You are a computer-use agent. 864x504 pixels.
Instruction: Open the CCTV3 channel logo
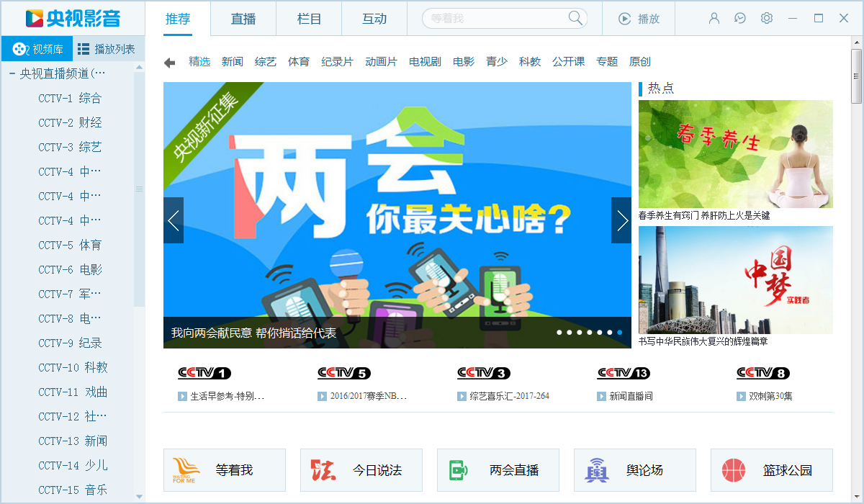pyautogui.click(x=484, y=373)
